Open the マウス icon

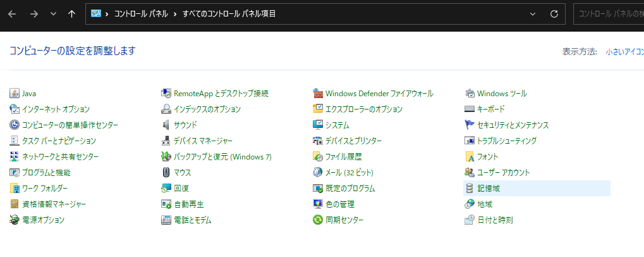[167, 173]
